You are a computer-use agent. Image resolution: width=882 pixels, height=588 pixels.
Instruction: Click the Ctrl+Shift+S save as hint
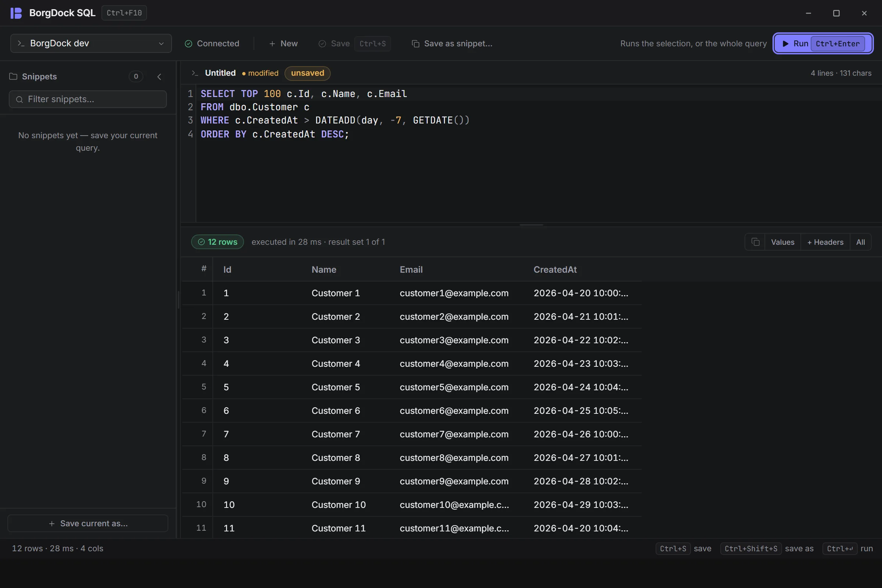(767, 549)
